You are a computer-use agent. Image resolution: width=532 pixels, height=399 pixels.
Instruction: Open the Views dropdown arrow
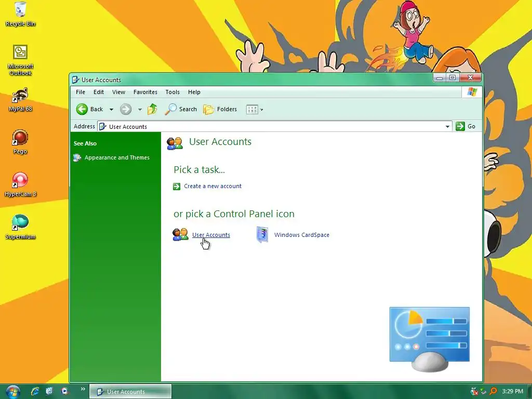tap(262, 110)
